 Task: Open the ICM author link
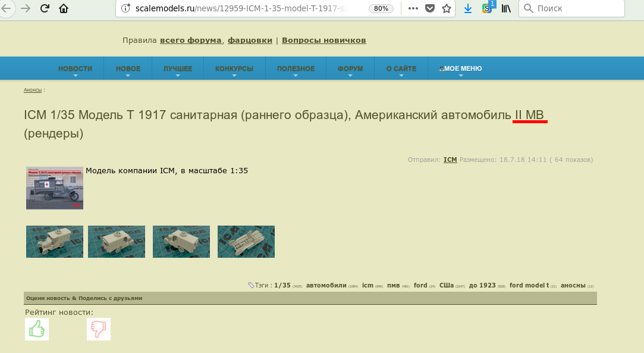(x=450, y=160)
